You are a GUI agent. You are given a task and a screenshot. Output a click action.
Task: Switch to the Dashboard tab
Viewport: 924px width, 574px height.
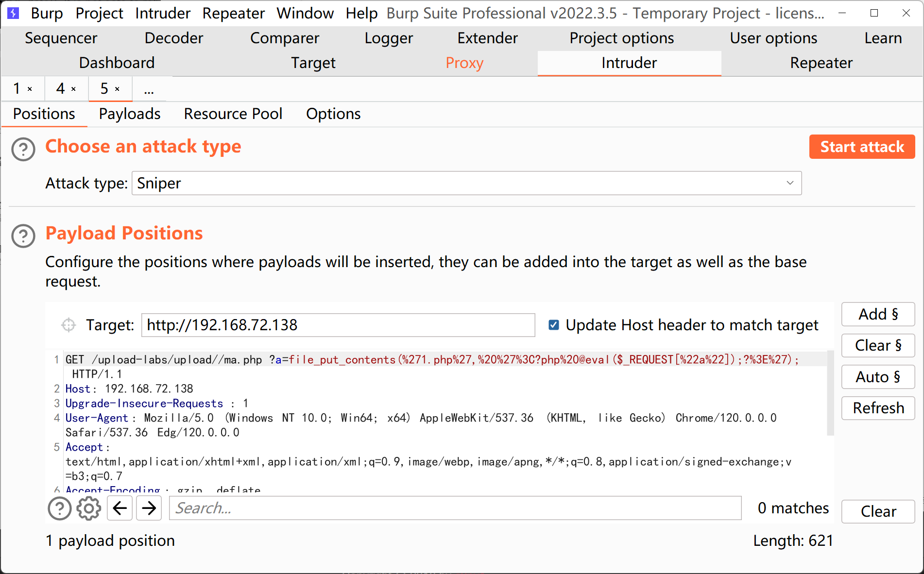tap(117, 63)
